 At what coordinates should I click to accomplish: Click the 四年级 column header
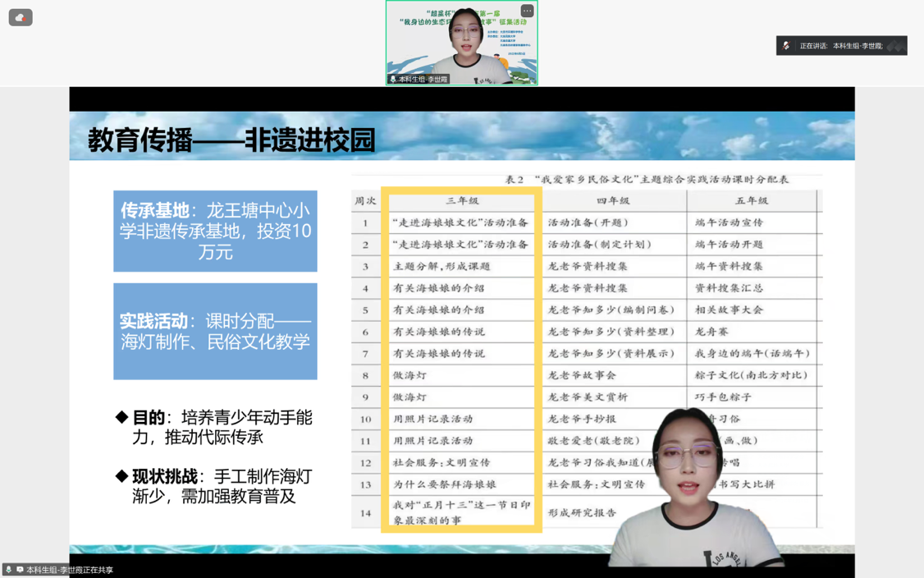pyautogui.click(x=613, y=200)
